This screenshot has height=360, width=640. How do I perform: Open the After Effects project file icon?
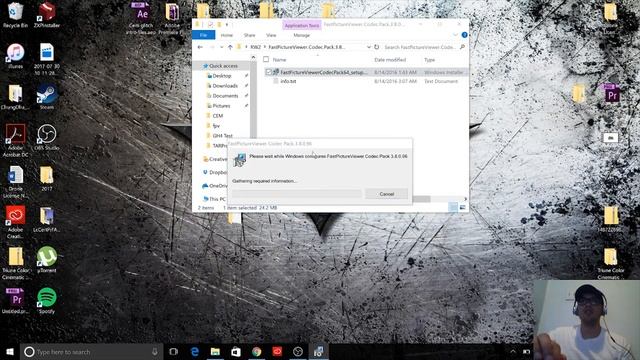pos(141,18)
